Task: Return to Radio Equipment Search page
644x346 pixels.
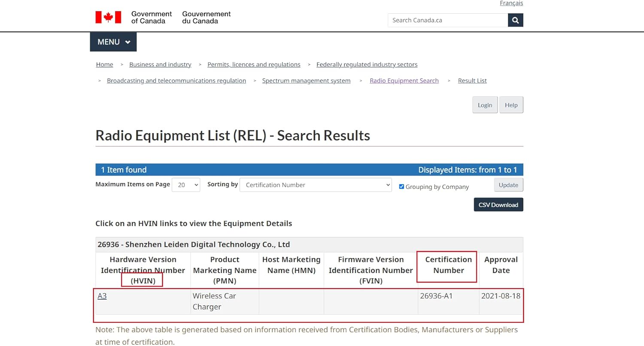Action: point(404,81)
